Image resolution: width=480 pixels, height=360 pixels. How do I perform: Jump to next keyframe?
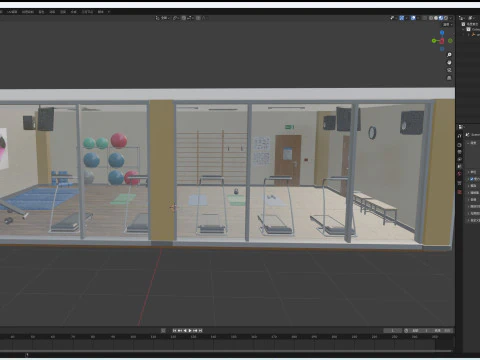point(196,330)
